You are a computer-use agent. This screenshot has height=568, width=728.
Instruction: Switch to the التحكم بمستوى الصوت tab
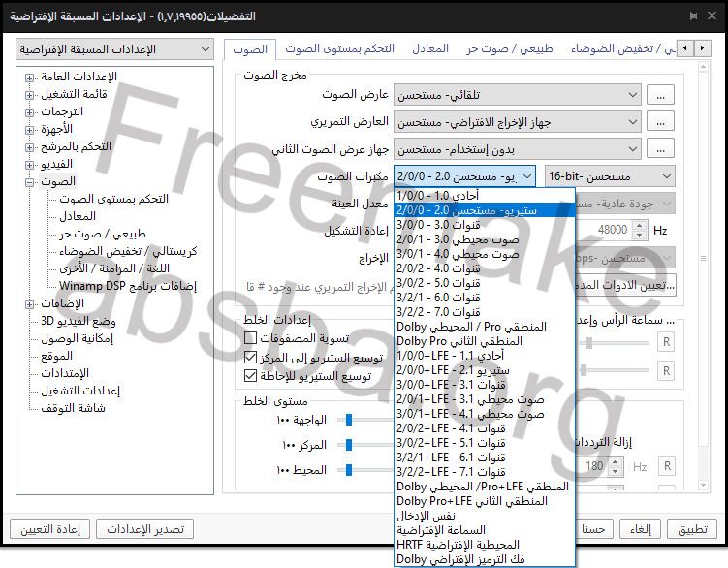(339, 48)
